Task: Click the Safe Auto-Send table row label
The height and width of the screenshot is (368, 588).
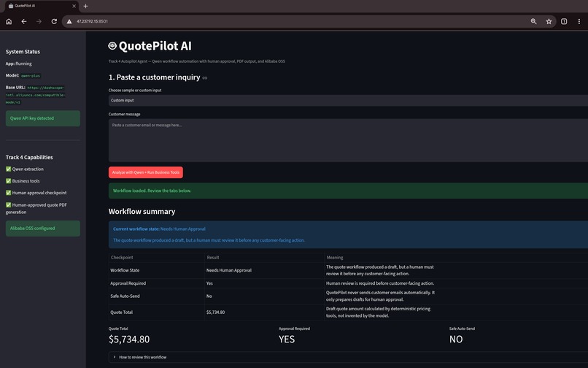Action: coord(125,296)
